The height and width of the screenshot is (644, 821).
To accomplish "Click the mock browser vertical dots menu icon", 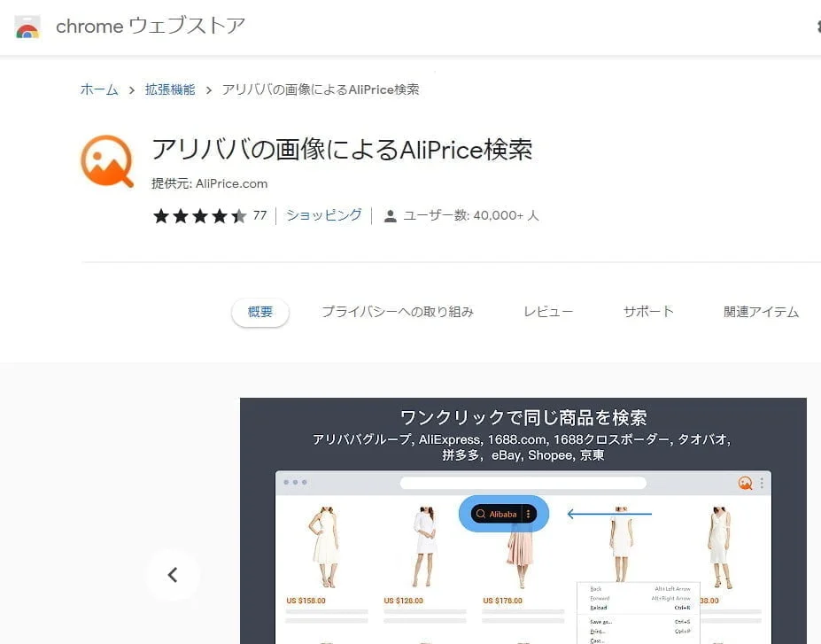I will coord(762,483).
